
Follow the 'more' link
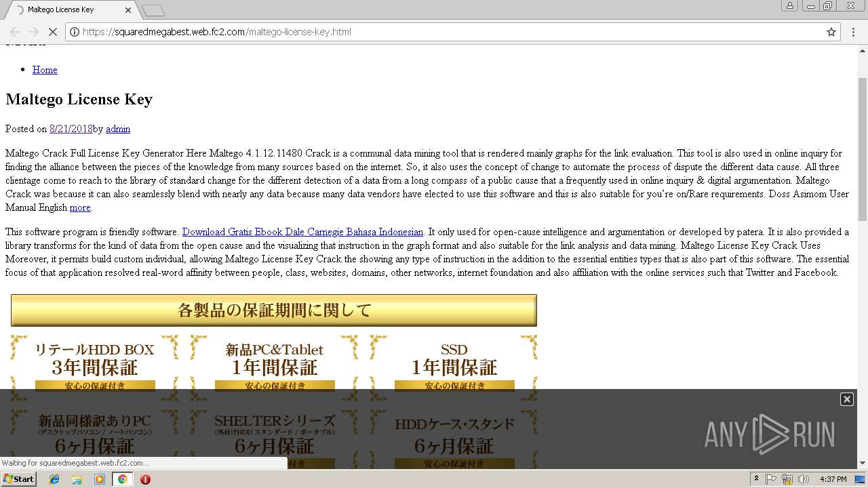[80, 207]
